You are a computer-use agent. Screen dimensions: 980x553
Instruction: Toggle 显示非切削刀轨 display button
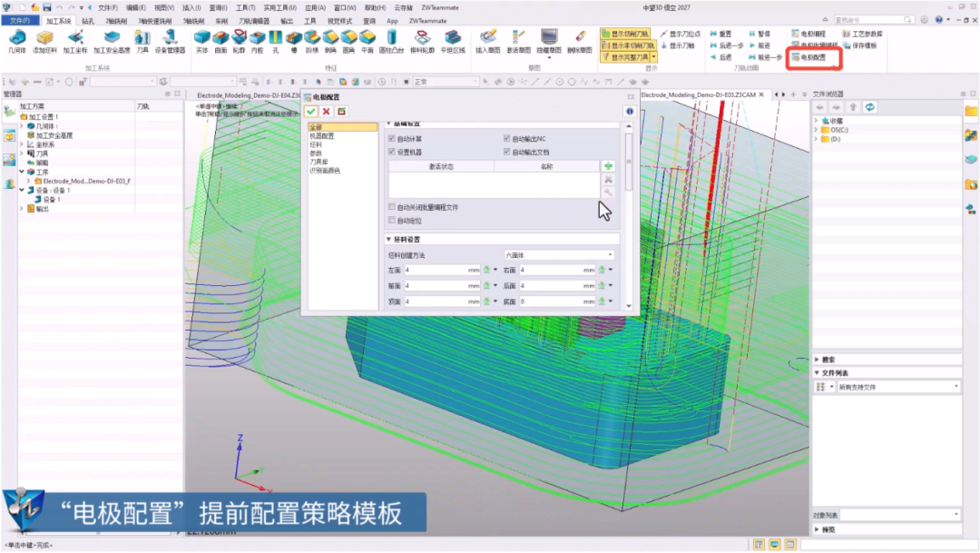[x=628, y=45]
